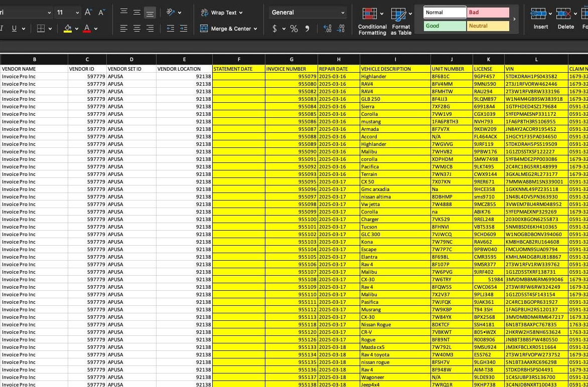
Task: Select the STATEMENT DATE header cell
Action: point(239,69)
